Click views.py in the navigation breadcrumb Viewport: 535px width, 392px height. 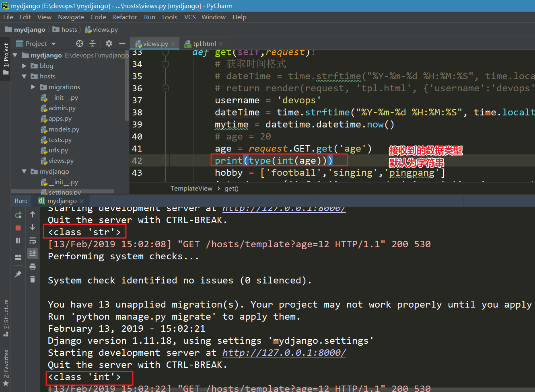click(101, 29)
